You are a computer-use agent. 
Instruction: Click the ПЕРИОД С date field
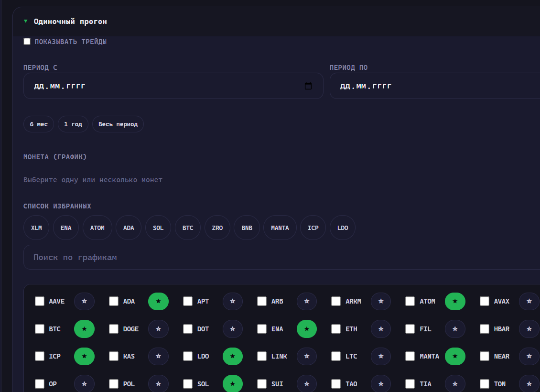pyautogui.click(x=173, y=86)
